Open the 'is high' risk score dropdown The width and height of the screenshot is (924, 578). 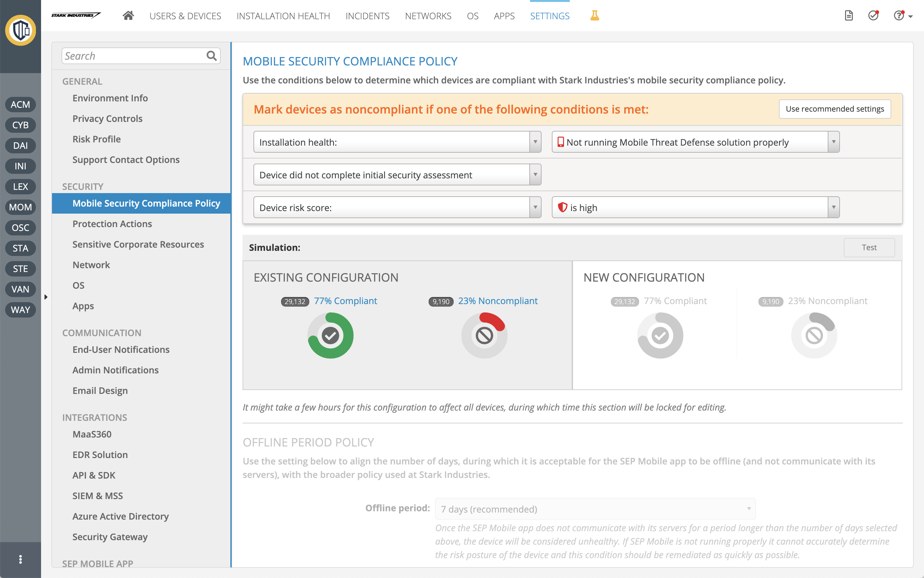pos(695,208)
